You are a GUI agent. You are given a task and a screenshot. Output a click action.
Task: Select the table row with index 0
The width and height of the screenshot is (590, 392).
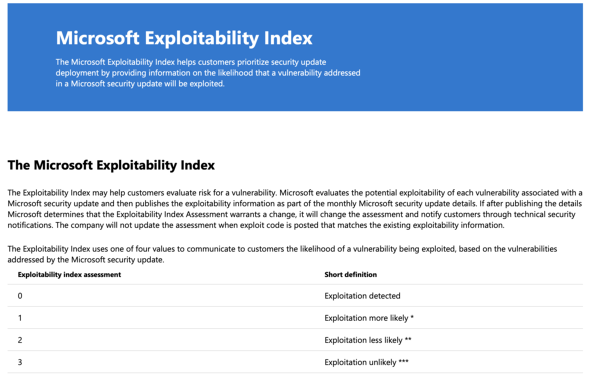click(295, 296)
